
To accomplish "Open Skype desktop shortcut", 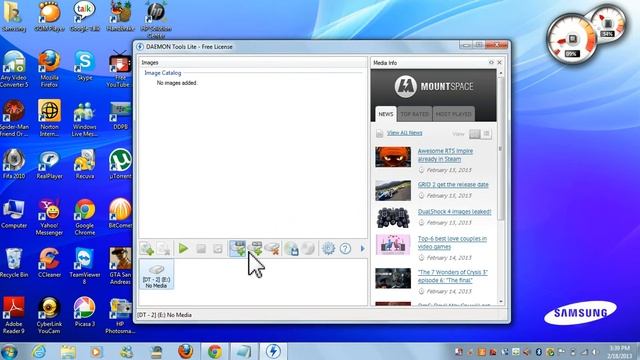I will tap(84, 65).
